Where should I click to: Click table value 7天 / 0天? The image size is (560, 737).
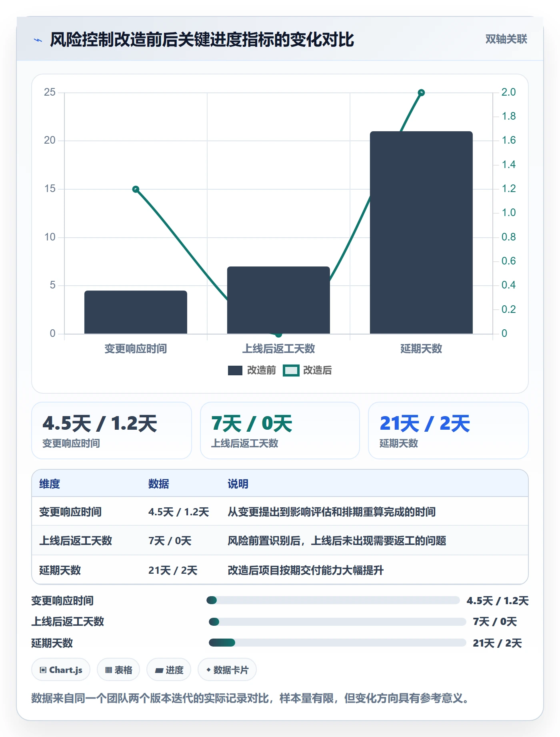pos(170,541)
